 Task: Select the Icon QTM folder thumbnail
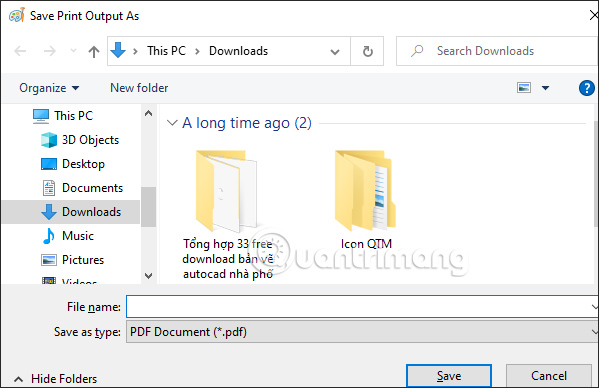coord(365,190)
